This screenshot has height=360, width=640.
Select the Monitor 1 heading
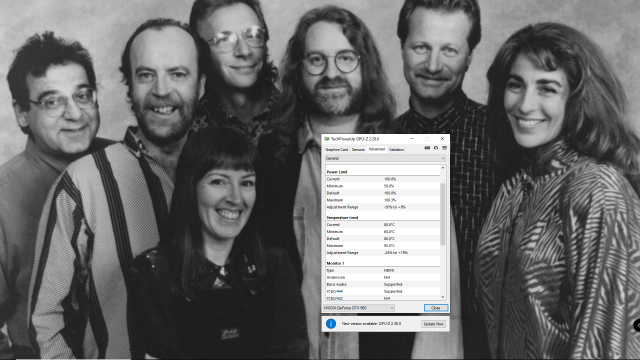[x=336, y=263]
